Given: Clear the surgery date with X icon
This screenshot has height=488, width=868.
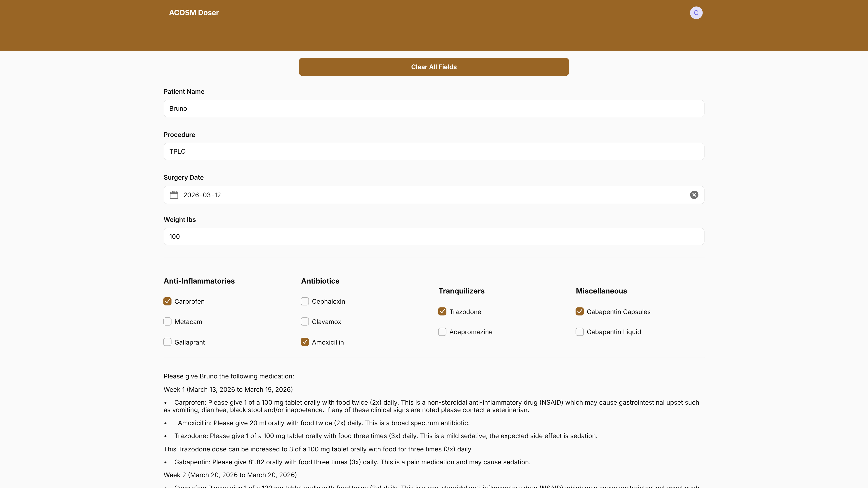Looking at the screenshot, I should point(694,195).
